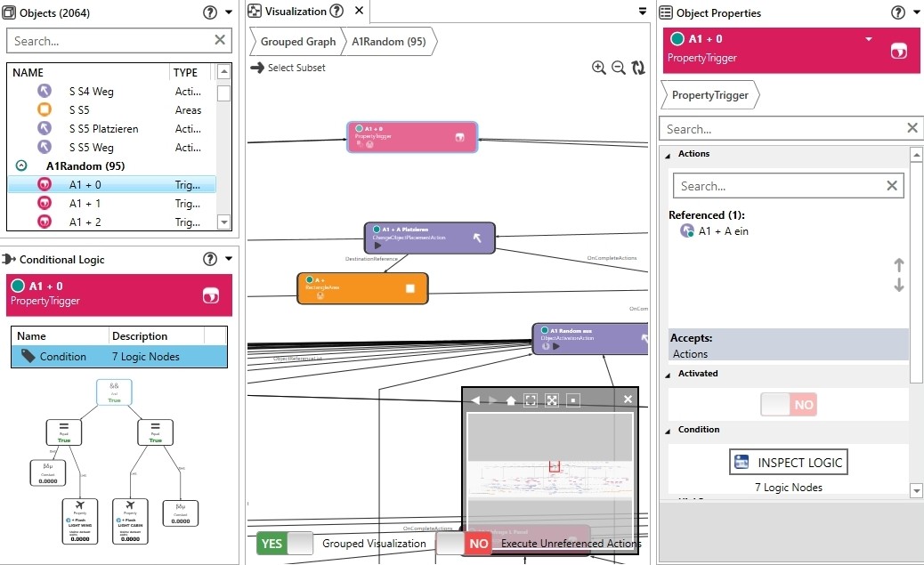Select the A1 + 1 trigger row
The image size is (924, 565).
pos(85,204)
